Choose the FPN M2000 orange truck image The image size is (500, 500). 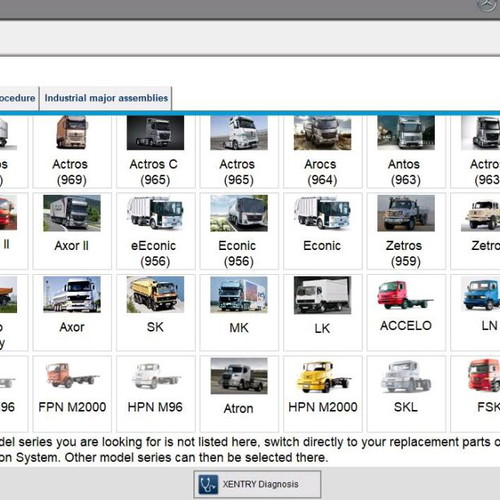(72, 376)
